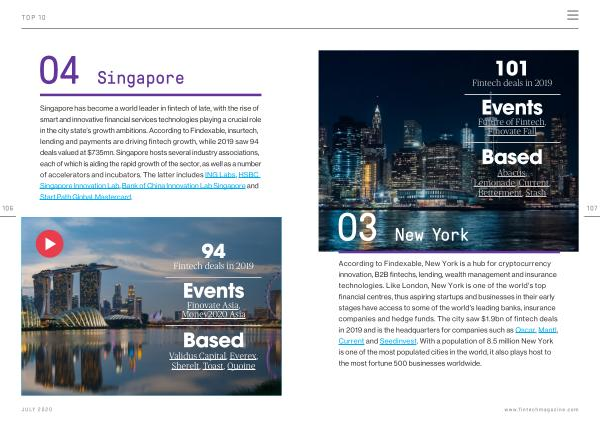Click the TOP 10 section header
This screenshot has width=600, height=424.
pos(35,17)
